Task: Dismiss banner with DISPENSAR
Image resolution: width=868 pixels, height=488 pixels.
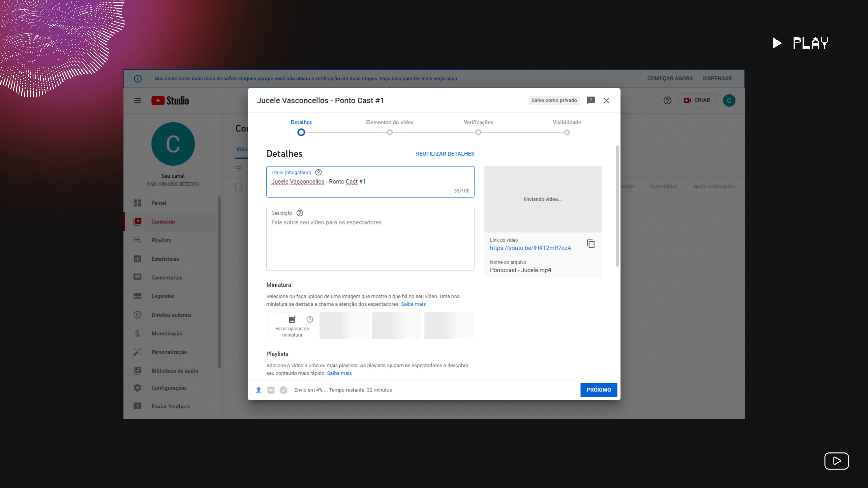Action: (717, 79)
